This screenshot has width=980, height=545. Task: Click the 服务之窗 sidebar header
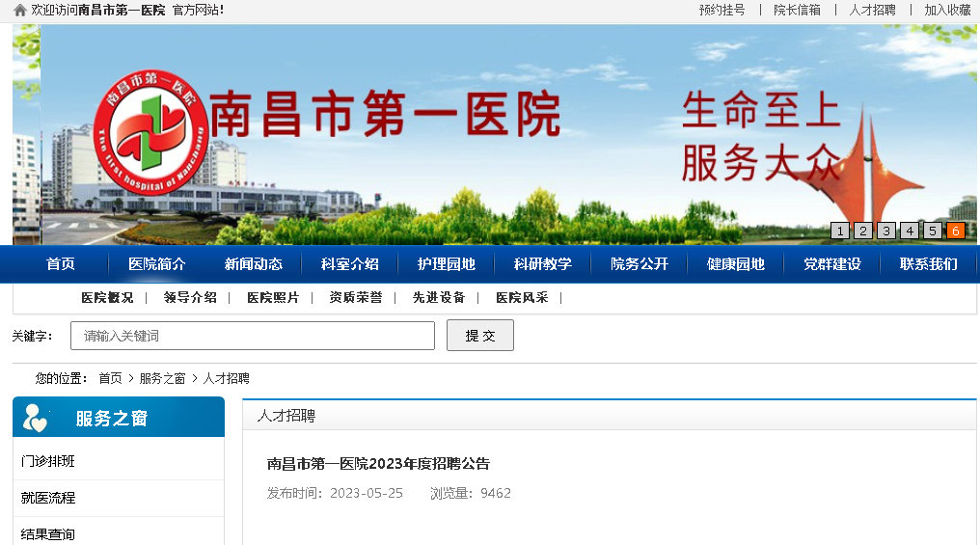click(x=118, y=417)
